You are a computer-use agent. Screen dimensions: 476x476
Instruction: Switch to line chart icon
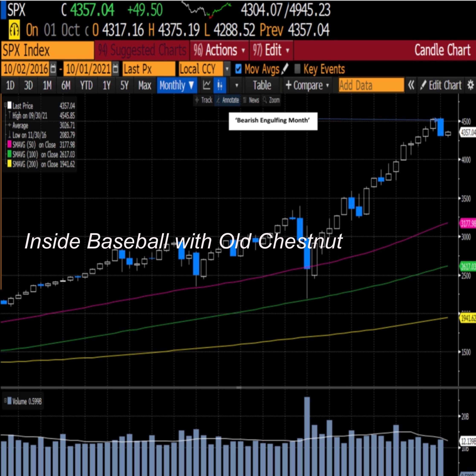pyautogui.click(x=206, y=85)
